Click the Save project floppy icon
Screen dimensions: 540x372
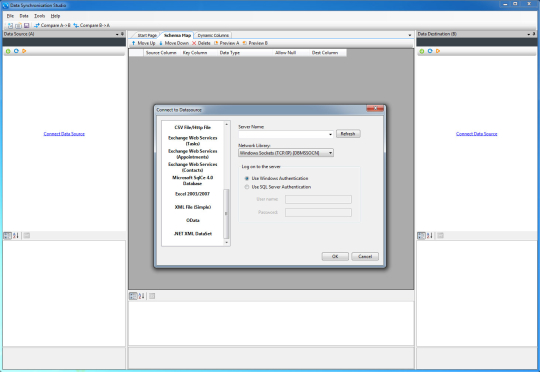[26, 25]
